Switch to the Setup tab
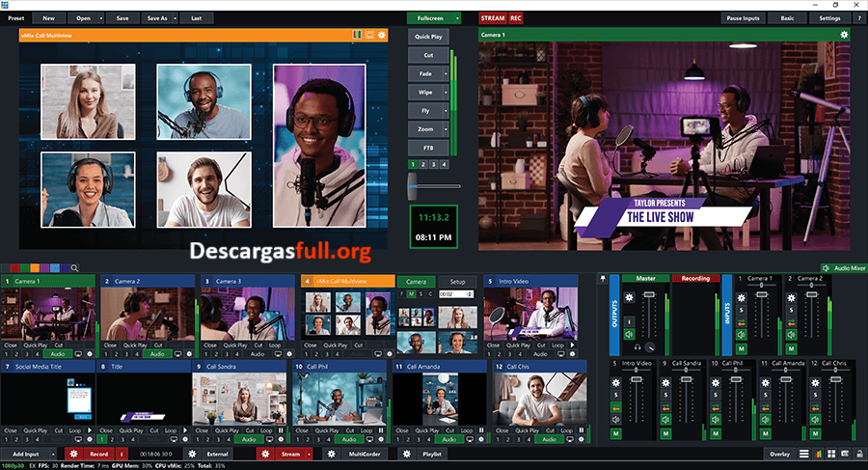Screen dimensions: 868x470 [457, 282]
